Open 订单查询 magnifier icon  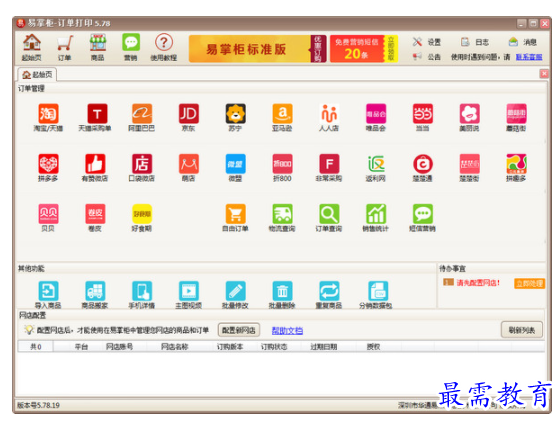(x=329, y=217)
